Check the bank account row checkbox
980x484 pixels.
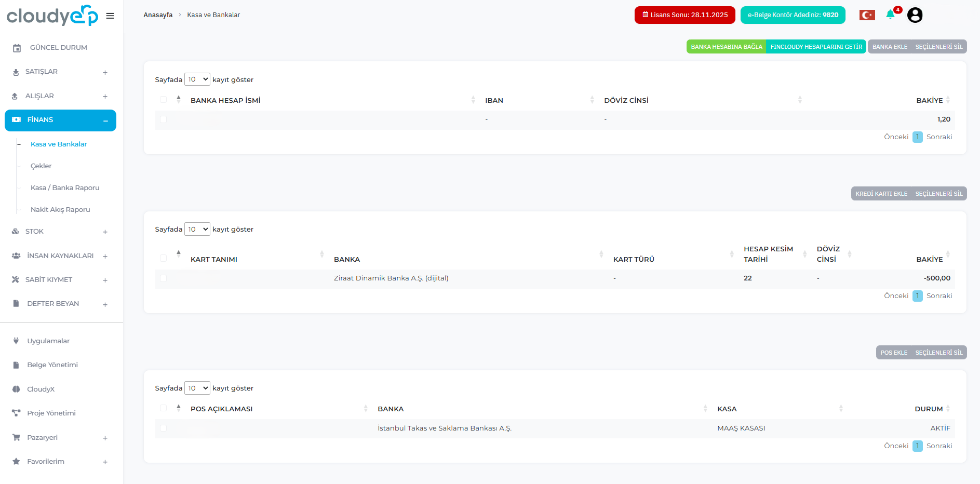coord(164,119)
